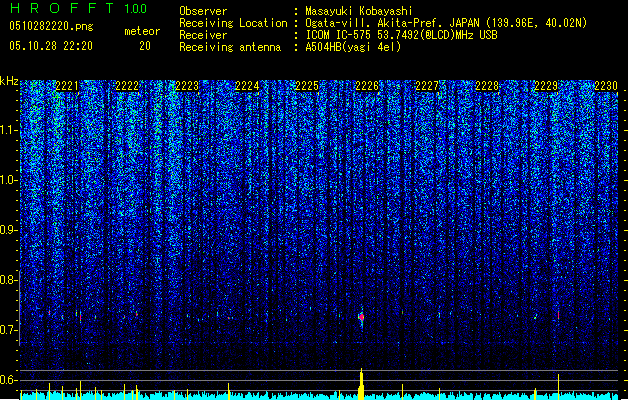Image resolution: width=629 pixels, height=400 pixels.
Task: Click the date stamp 05.10.28 22:20
Action: click(51, 46)
